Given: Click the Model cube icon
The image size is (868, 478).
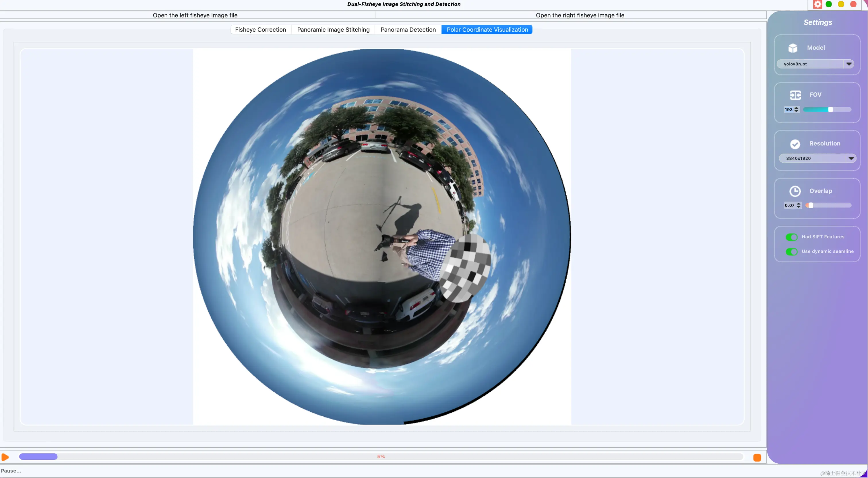Looking at the screenshot, I should pyautogui.click(x=793, y=48).
